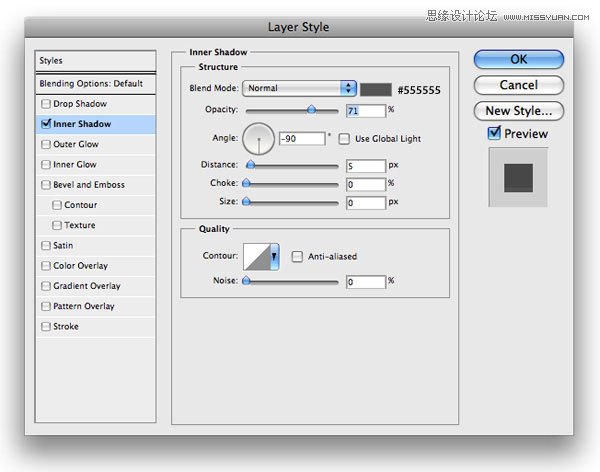Enable the Drop Shadow checkbox
Viewport: 600px width, 472px height.
[x=46, y=104]
